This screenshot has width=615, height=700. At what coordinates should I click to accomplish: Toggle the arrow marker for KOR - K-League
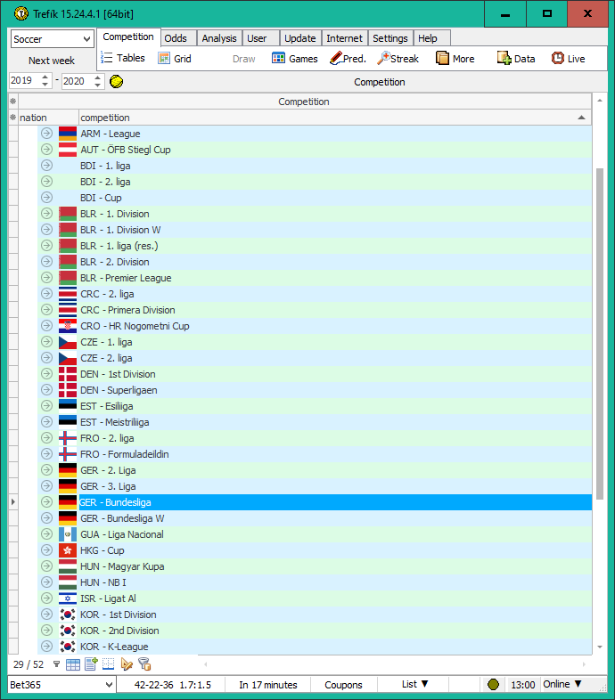pyautogui.click(x=46, y=647)
